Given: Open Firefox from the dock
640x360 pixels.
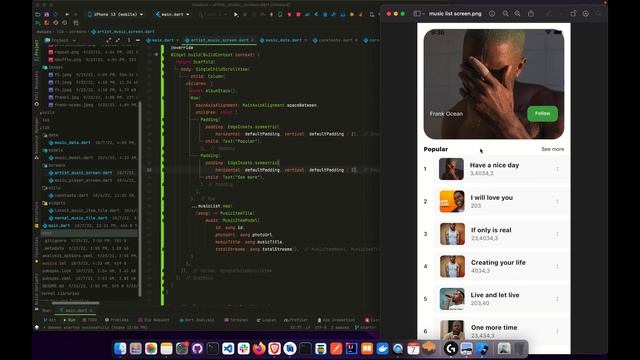Looking at the screenshot, I should point(259,349).
